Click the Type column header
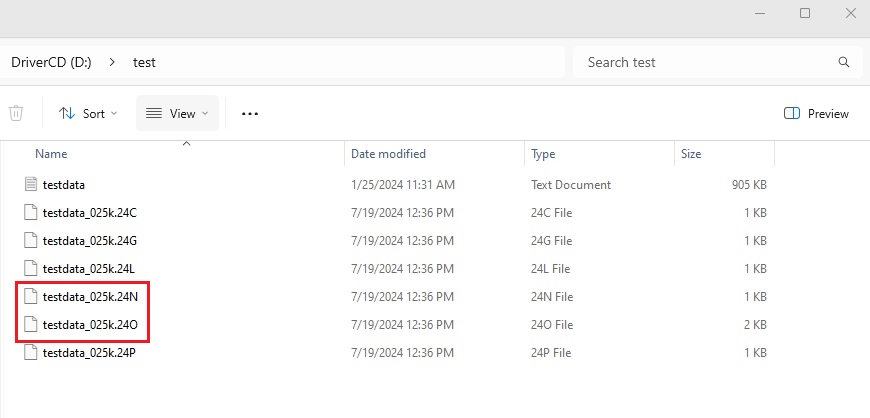This screenshot has width=870, height=418. (x=543, y=154)
